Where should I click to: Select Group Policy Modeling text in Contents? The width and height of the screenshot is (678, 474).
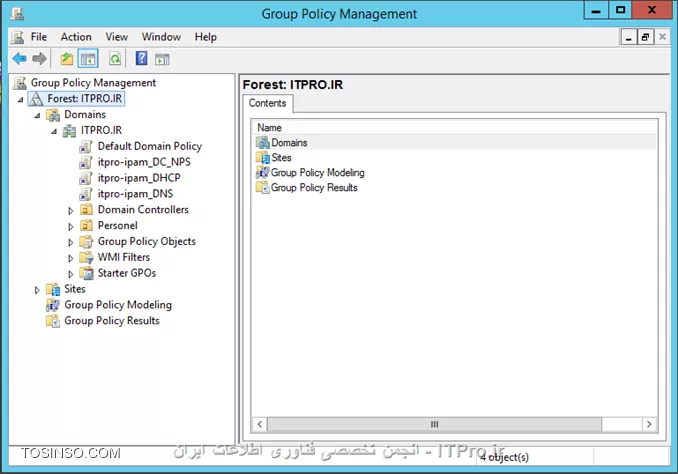(318, 173)
